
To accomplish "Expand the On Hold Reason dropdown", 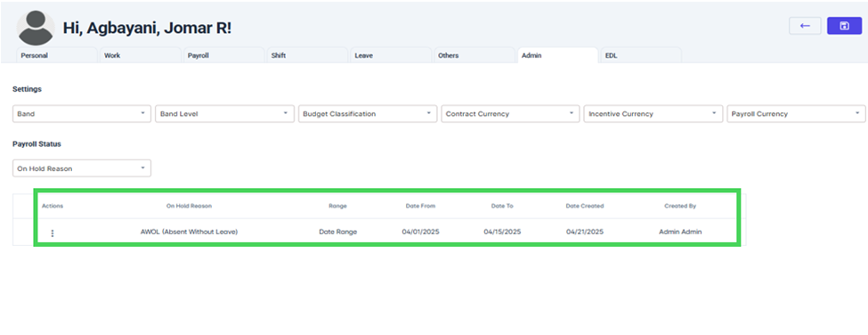I will [x=81, y=168].
